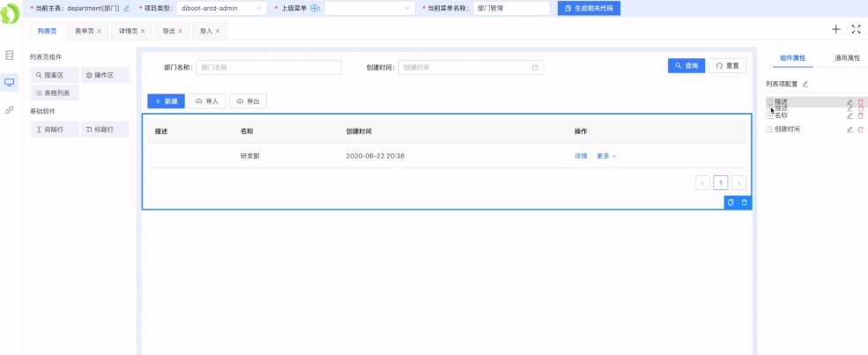868x355 pixels.
Task: Click the edit pencil next to department main table
Action: 127,8
